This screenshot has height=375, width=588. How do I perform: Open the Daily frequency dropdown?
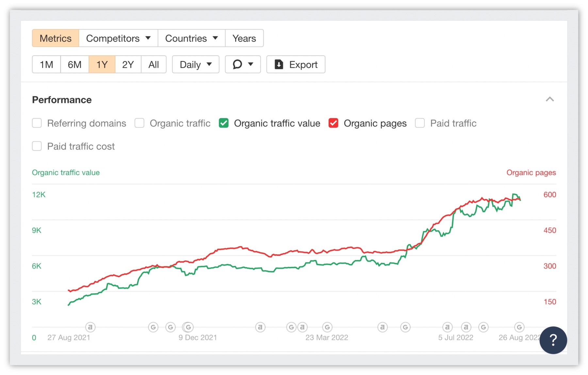195,64
